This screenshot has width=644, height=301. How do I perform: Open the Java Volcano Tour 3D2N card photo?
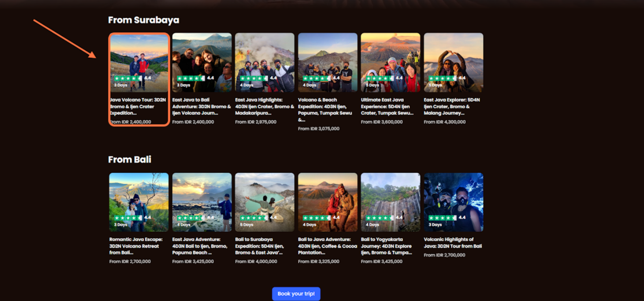coord(139,56)
